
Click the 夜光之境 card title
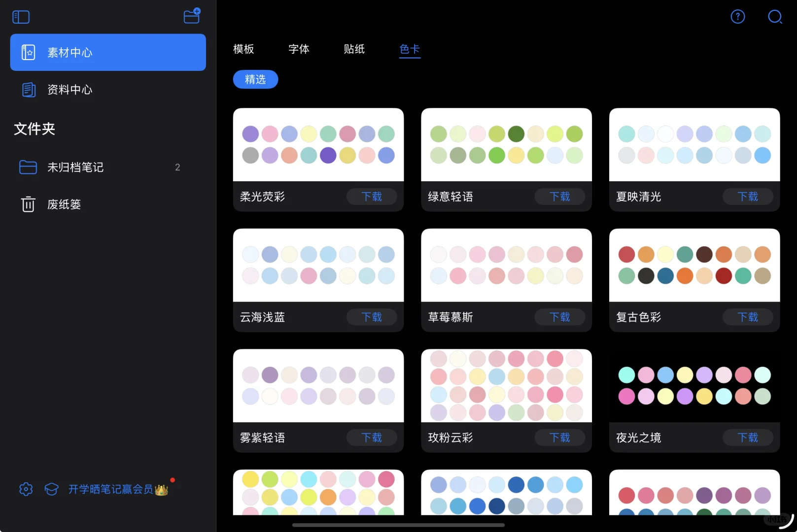point(638,438)
